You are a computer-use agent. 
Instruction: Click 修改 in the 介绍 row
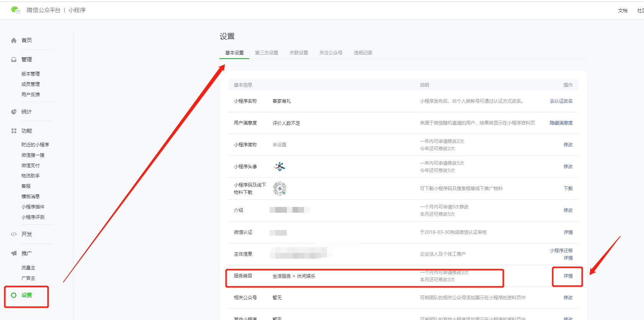pos(568,210)
